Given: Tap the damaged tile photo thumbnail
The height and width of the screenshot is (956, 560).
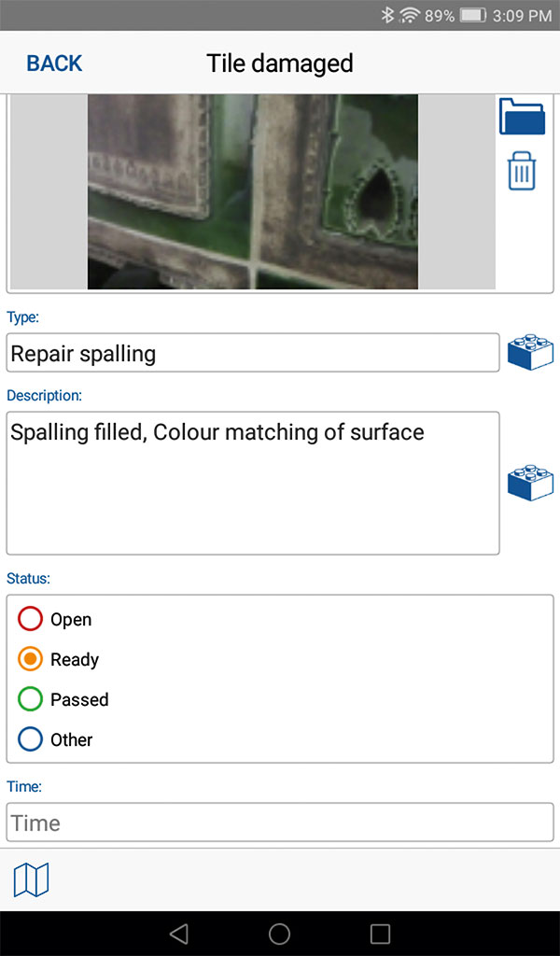Looking at the screenshot, I should point(252,191).
